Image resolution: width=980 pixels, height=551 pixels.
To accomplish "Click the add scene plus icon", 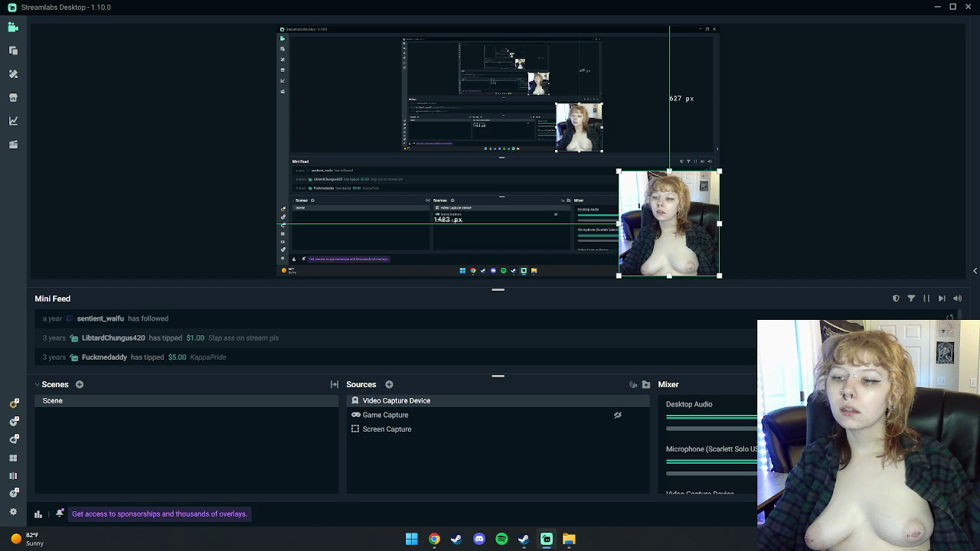I will click(x=80, y=384).
